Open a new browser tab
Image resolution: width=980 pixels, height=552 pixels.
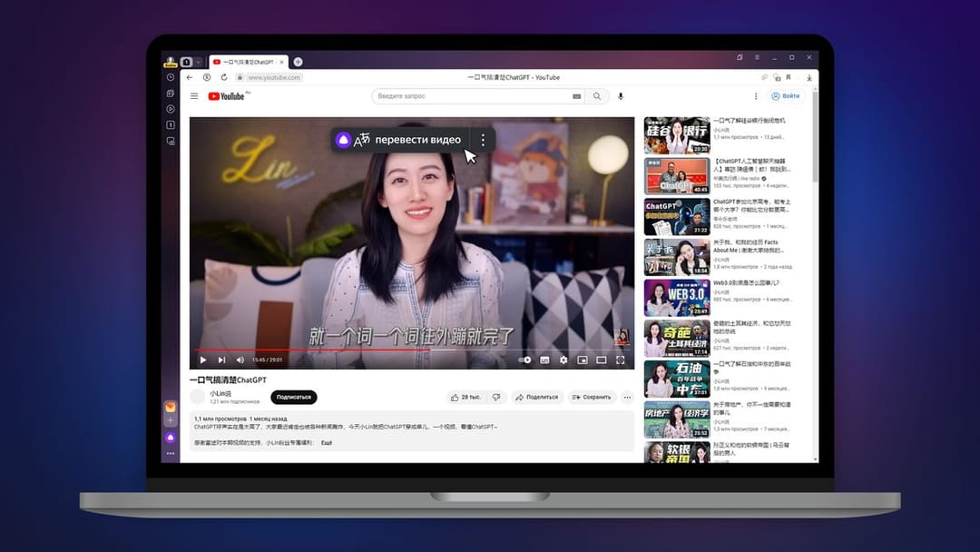(x=297, y=64)
